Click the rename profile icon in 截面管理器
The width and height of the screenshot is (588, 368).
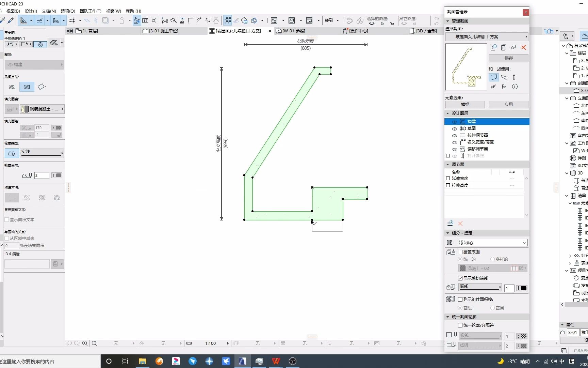coord(514,47)
